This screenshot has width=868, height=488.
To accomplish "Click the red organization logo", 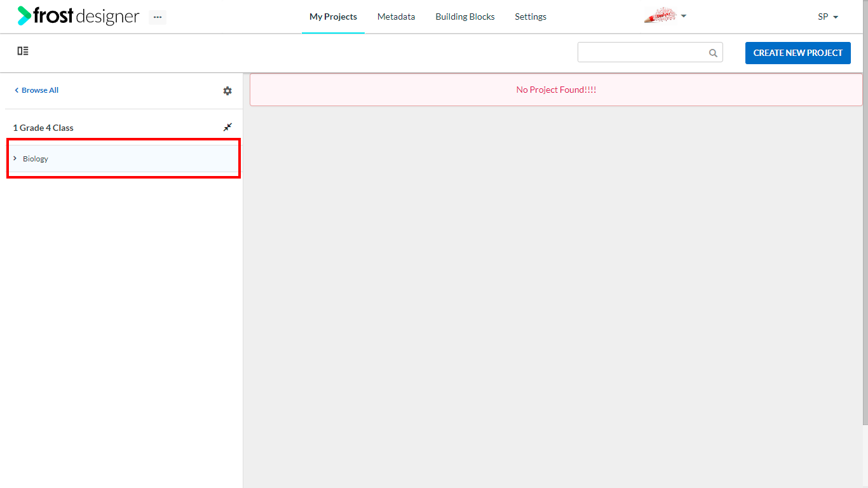I will coord(661,16).
